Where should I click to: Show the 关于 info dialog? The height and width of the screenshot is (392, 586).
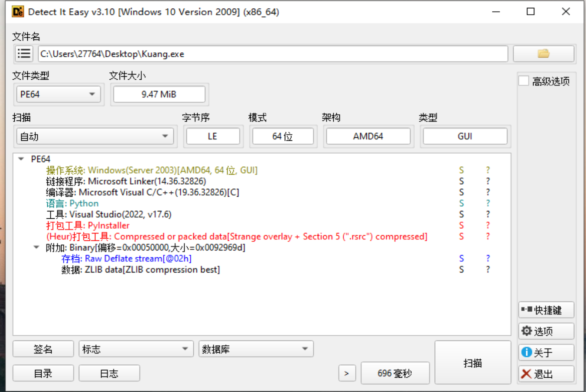(546, 353)
